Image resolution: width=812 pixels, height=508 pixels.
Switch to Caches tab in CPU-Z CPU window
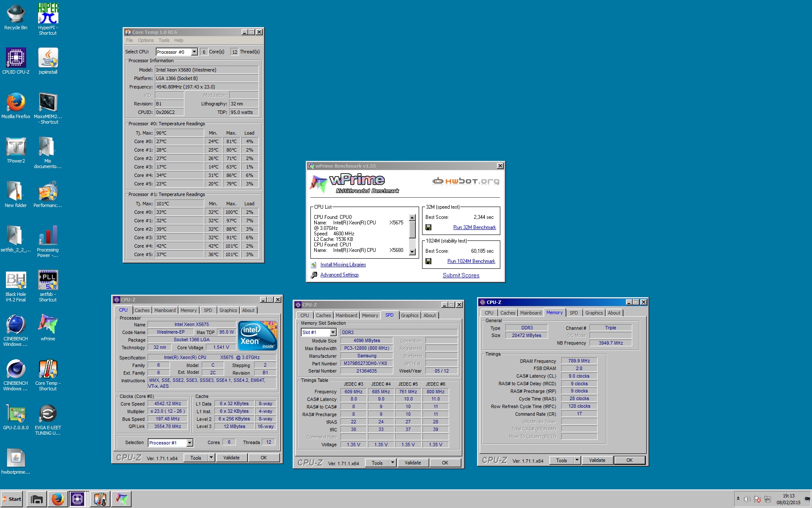click(x=142, y=310)
